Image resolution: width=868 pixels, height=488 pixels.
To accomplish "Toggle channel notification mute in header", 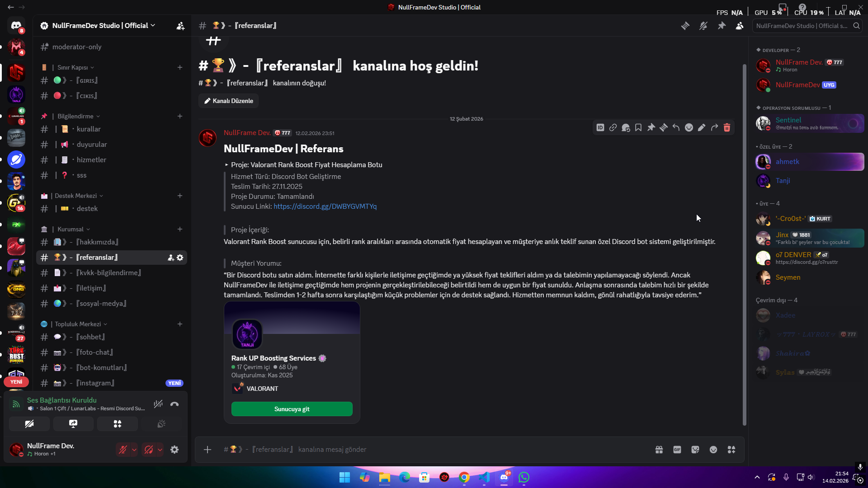I will click(x=703, y=26).
